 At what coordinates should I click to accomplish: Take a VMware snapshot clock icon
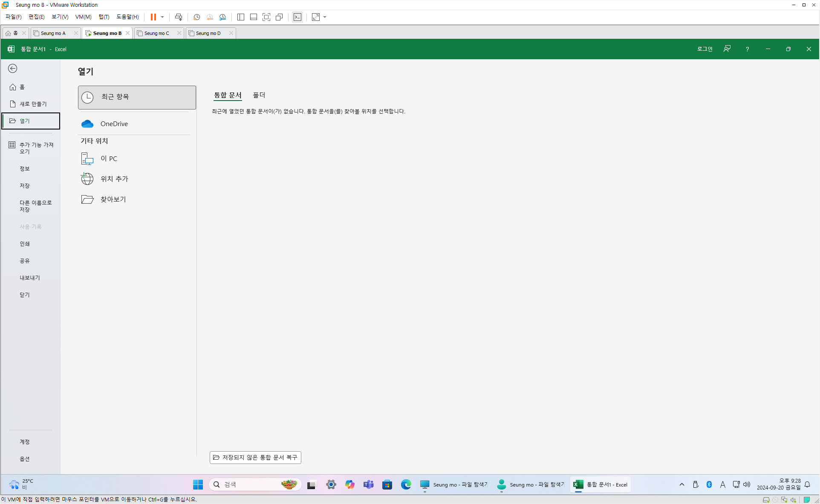tap(196, 17)
